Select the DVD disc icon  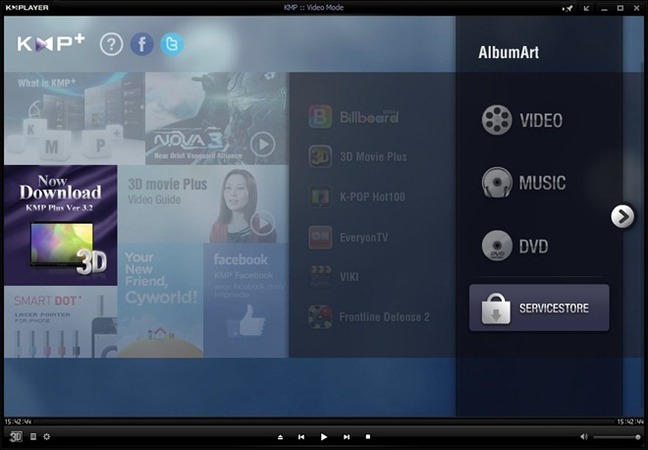[497, 246]
